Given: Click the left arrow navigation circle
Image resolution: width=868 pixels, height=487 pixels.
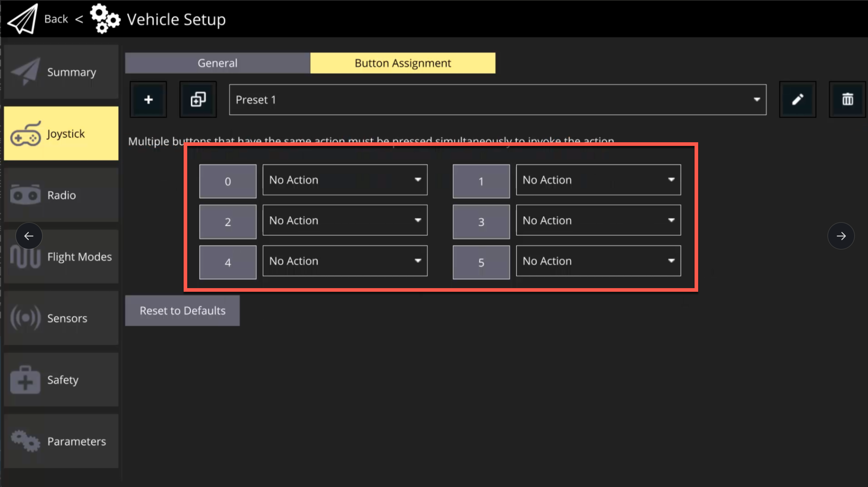Looking at the screenshot, I should pyautogui.click(x=29, y=236).
